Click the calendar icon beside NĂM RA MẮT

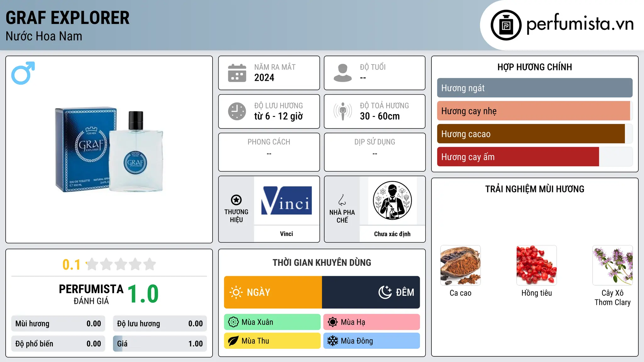pos(237,73)
